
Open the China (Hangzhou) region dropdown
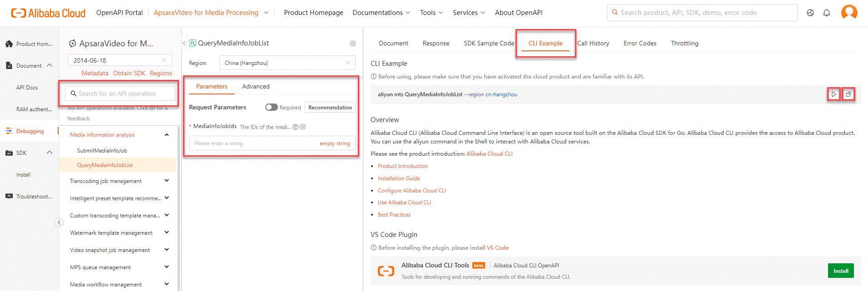coord(287,63)
